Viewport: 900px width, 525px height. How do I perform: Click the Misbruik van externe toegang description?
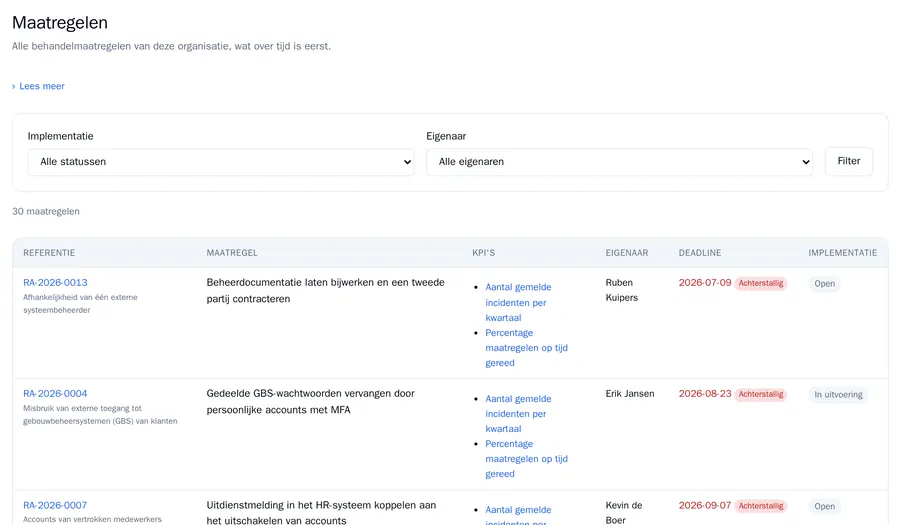coord(100,415)
